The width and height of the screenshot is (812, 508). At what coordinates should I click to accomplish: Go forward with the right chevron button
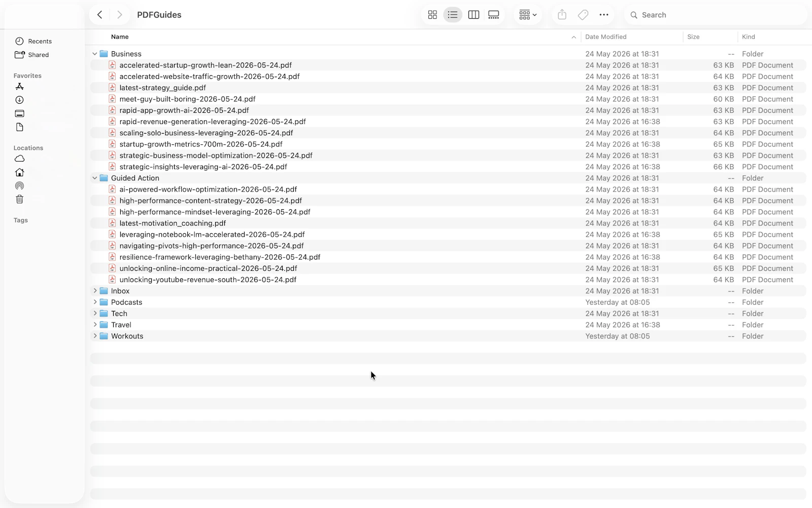coord(119,15)
